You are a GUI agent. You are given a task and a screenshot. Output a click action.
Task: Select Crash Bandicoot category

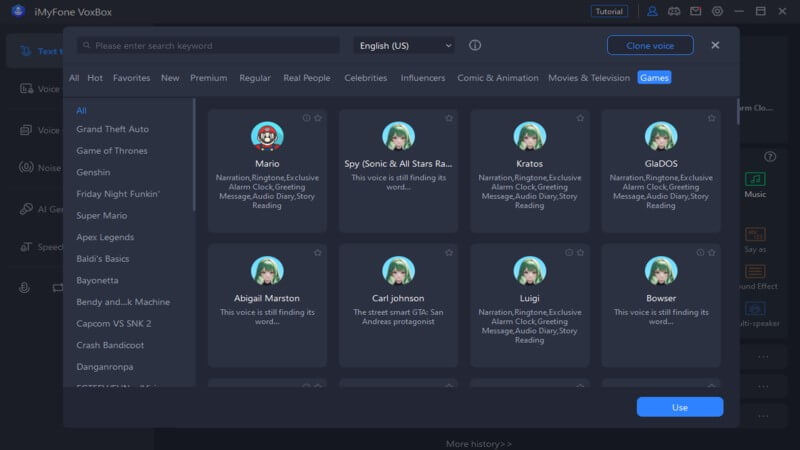(110, 345)
